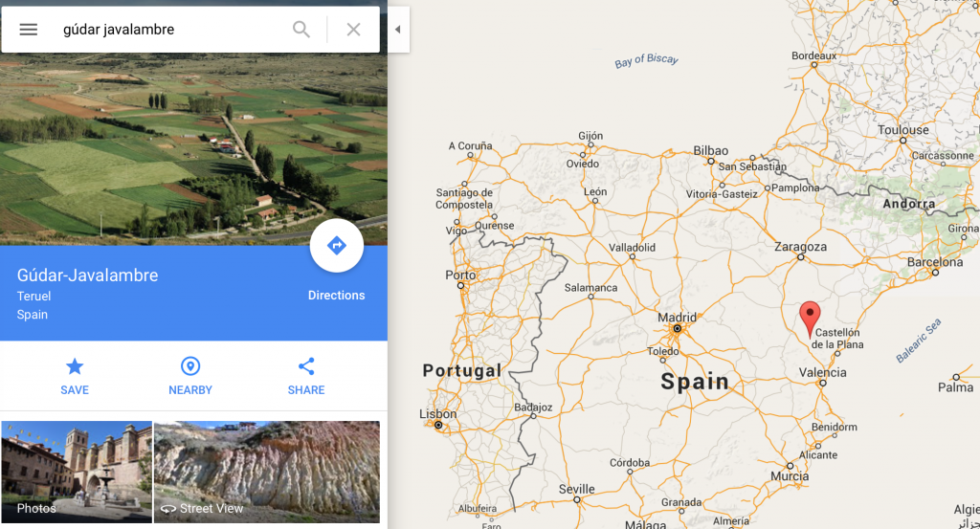Collapse the side panel arrow

coord(397,30)
